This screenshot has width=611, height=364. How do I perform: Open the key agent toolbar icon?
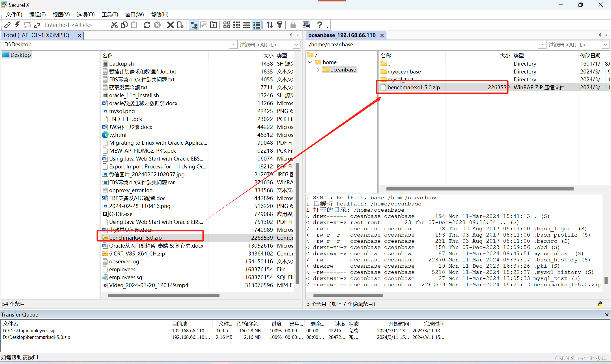280,25
